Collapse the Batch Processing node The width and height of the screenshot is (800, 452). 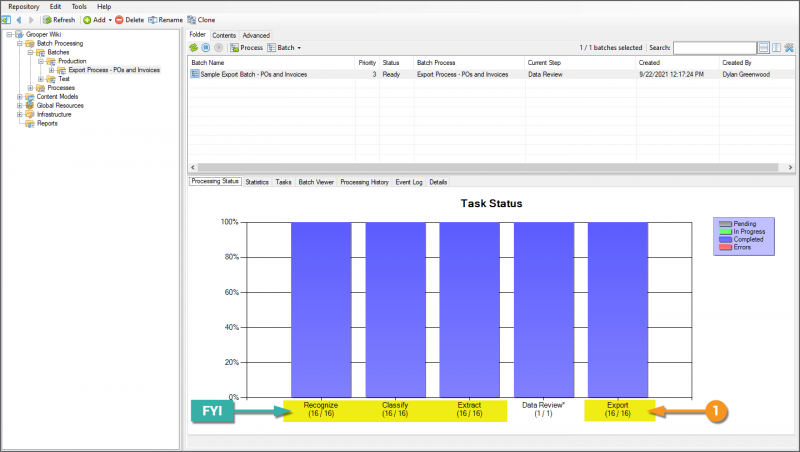20,43
